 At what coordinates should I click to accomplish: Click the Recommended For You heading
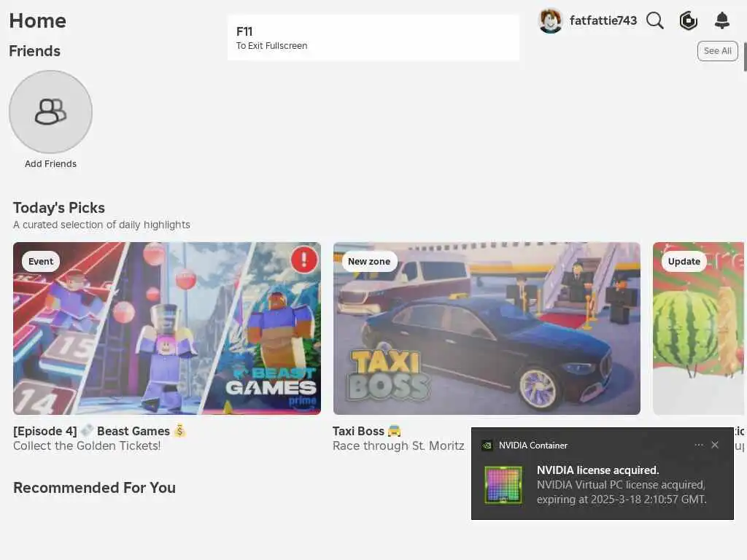click(94, 488)
